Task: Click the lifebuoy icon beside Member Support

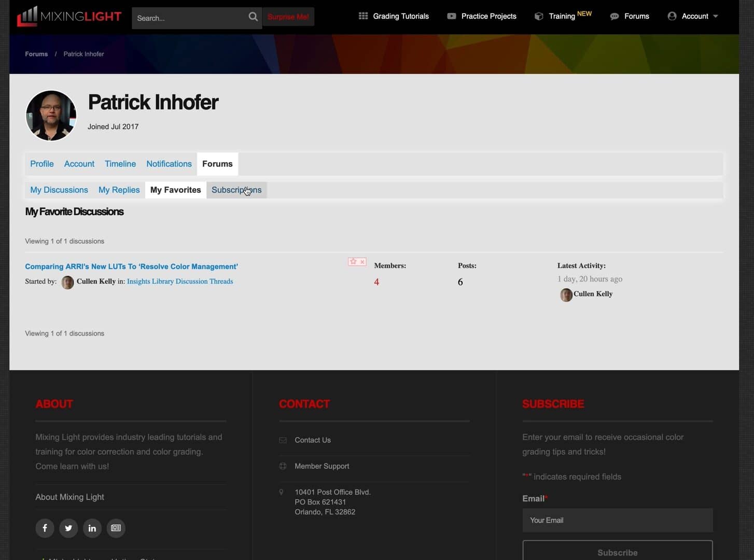Action: [283, 466]
